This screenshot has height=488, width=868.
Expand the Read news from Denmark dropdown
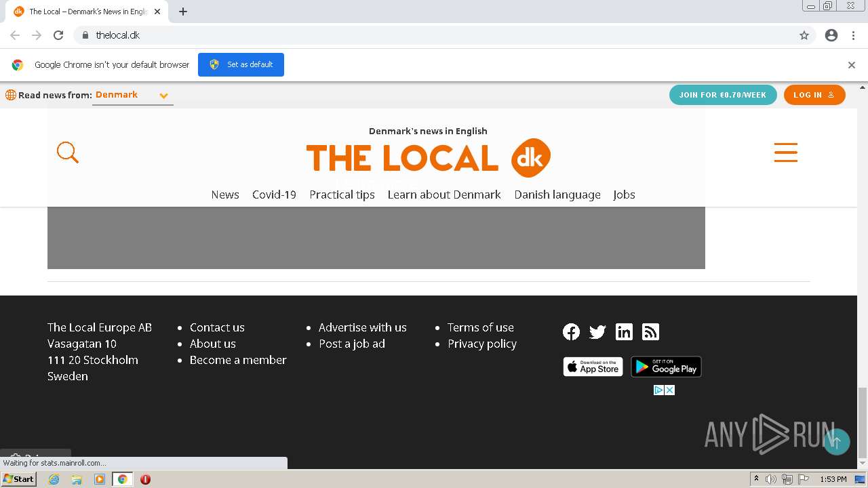[x=133, y=95]
